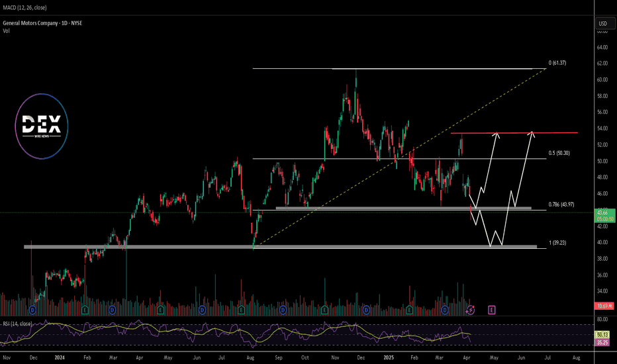Click the 2024 label on time axis
617x364 pixels.
click(60, 357)
